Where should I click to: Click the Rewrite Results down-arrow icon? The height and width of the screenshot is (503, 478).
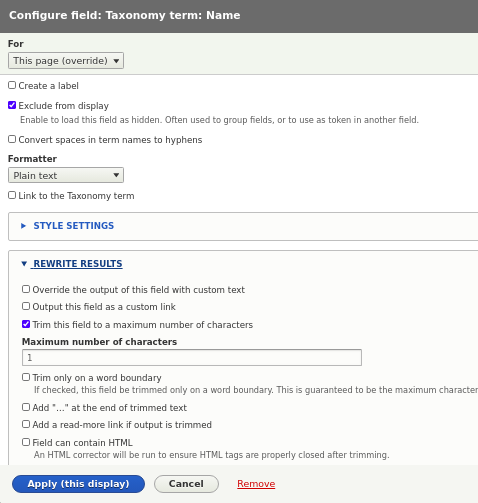tap(24, 264)
